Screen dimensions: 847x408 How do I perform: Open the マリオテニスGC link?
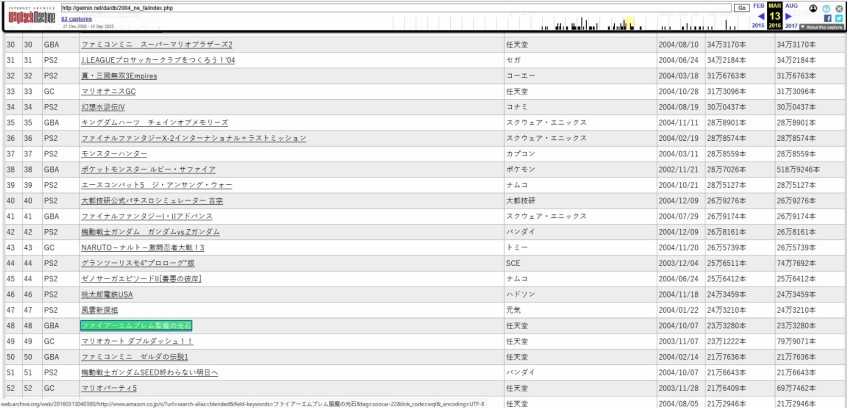click(x=108, y=91)
